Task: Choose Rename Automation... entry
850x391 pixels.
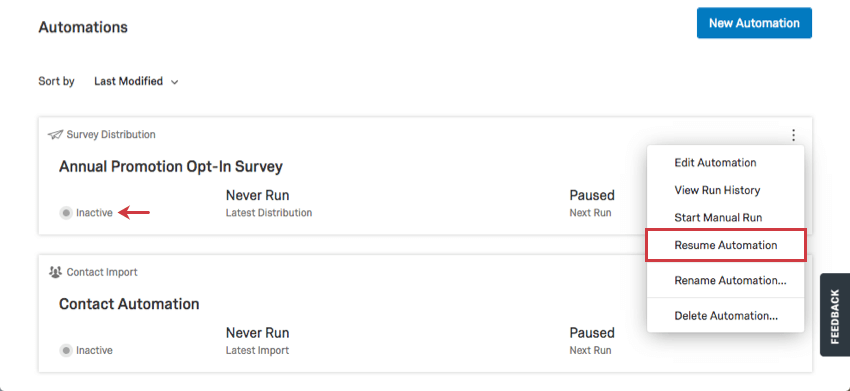Action: 730,280
